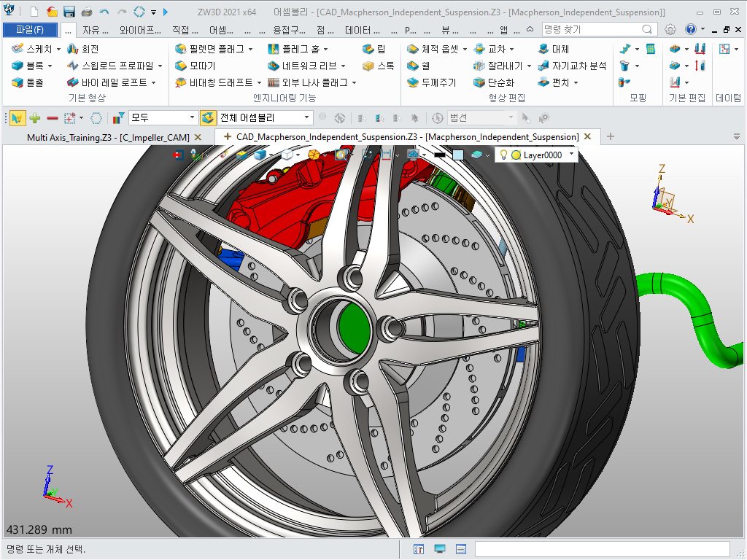
Task: Expand the Punch (펀치) dropdown arrow
Action: [x=576, y=82]
